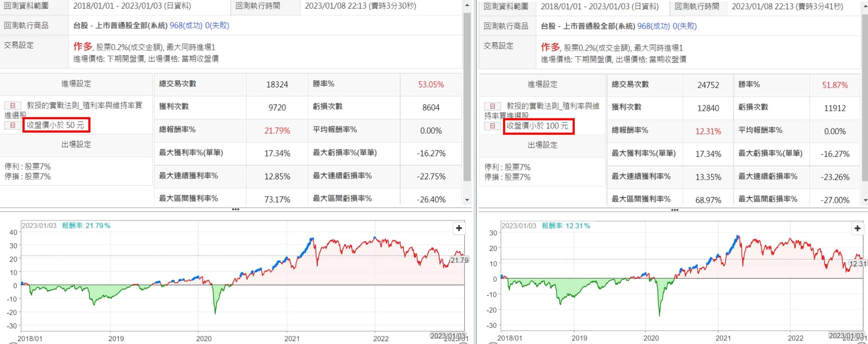Viewport: 868px width, 344px height.
Task: Click the 21.79 value marker on left chart
Action: (459, 260)
